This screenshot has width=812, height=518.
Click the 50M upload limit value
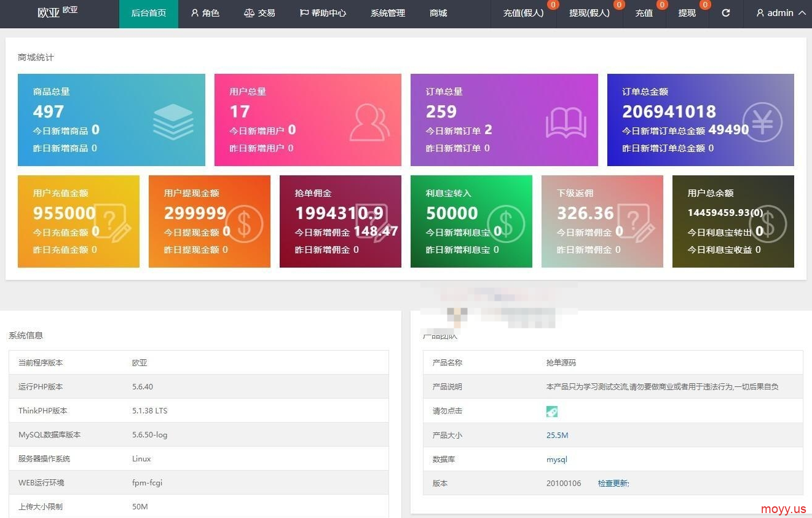140,507
